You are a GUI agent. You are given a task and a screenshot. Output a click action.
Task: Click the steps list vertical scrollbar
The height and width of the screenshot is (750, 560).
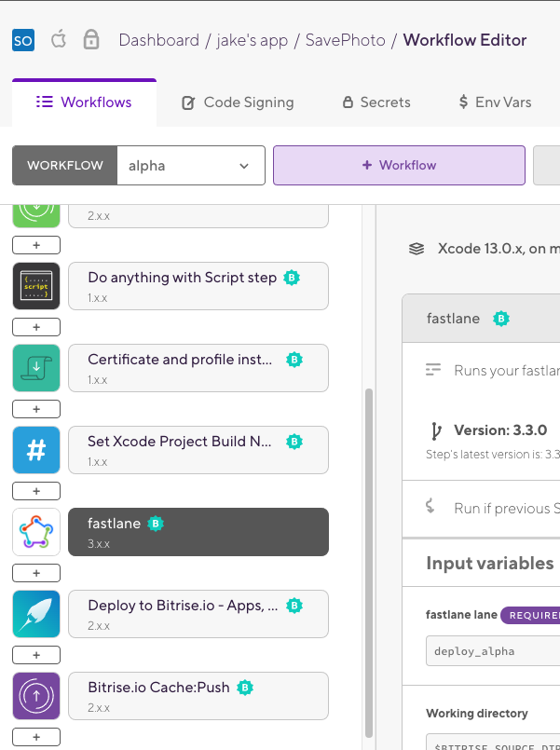(x=369, y=564)
